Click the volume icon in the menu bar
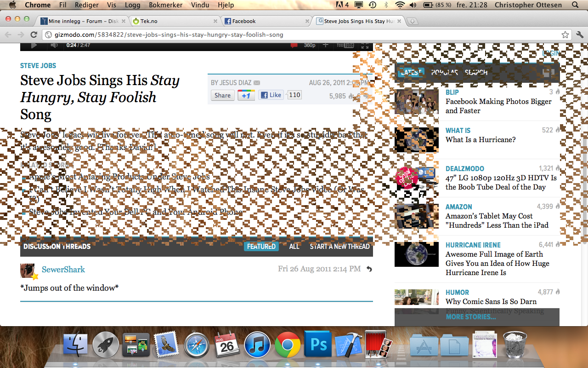The width and height of the screenshot is (588, 368). 413,5
